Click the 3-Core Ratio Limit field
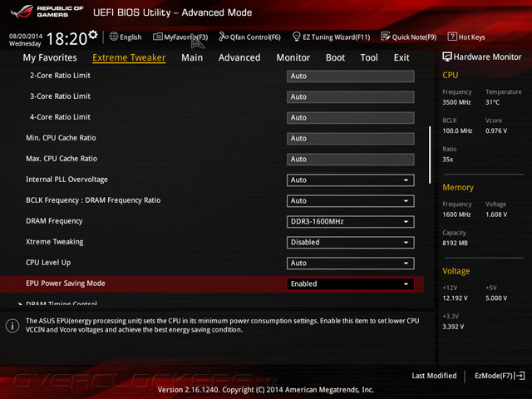This screenshot has width=532, height=399. (350, 96)
